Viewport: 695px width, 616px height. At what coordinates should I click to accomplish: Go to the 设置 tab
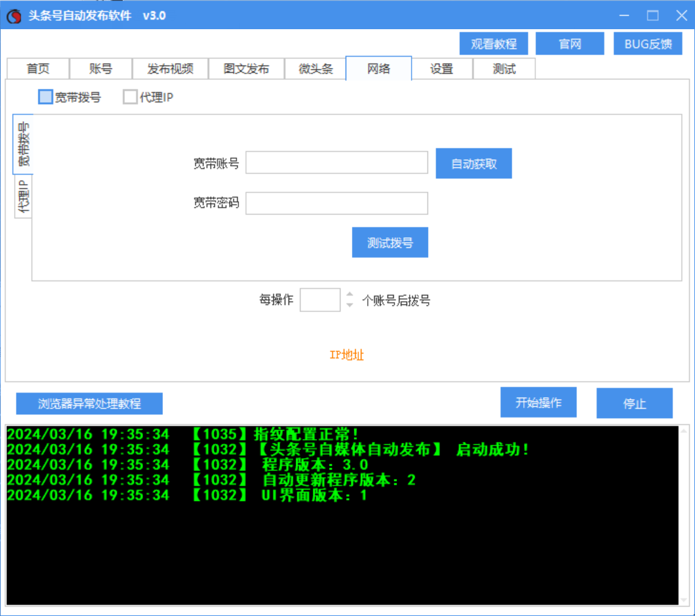pyautogui.click(x=441, y=69)
